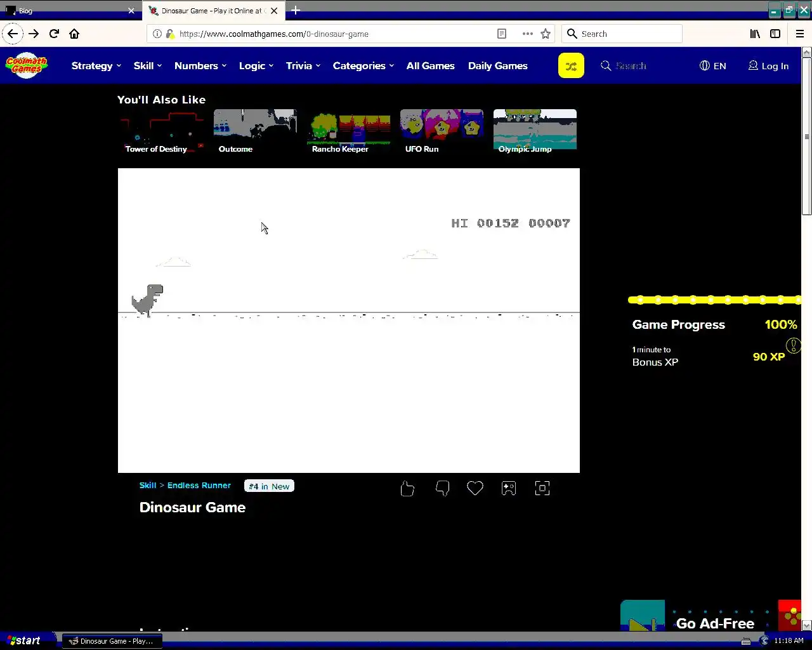The width and height of the screenshot is (812, 650).
Task: Open the EN language selector
Action: point(713,65)
